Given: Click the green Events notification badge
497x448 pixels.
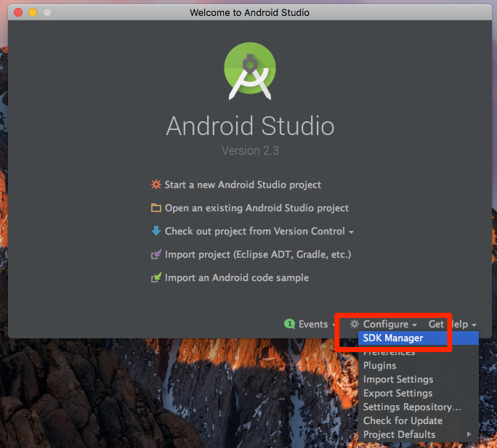Looking at the screenshot, I should [289, 324].
